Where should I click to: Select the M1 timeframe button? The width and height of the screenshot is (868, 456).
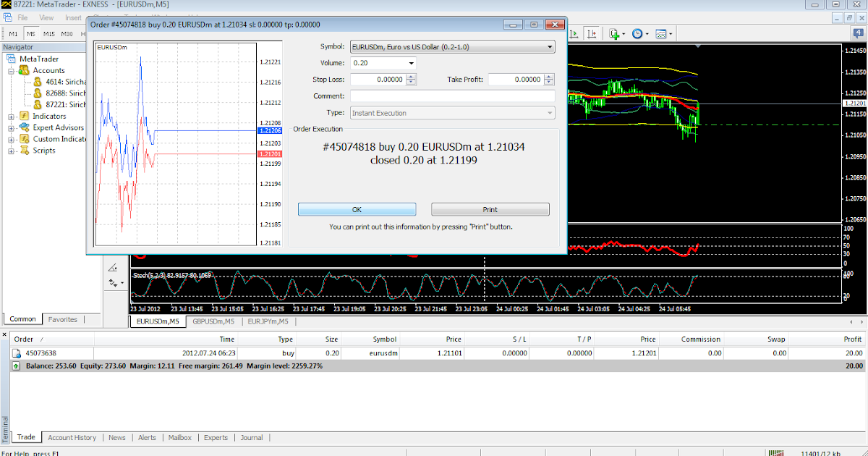click(x=13, y=34)
